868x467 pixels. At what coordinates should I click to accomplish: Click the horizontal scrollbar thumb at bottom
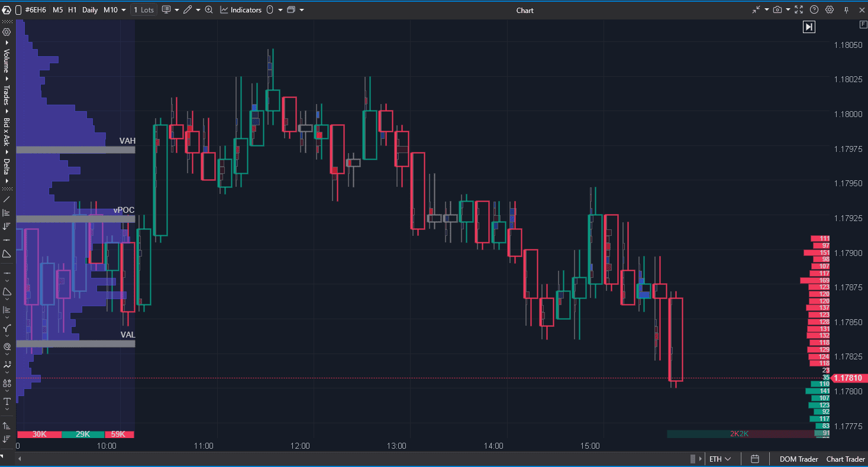[694, 459]
